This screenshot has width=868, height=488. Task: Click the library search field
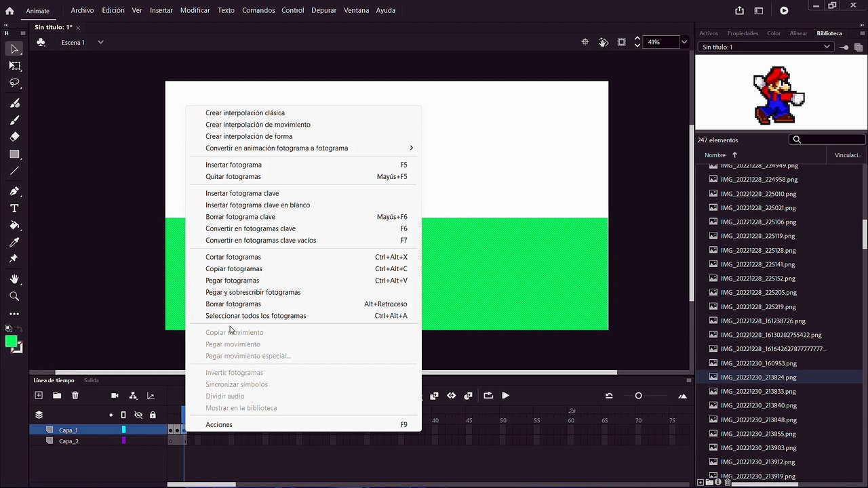[827, 140]
